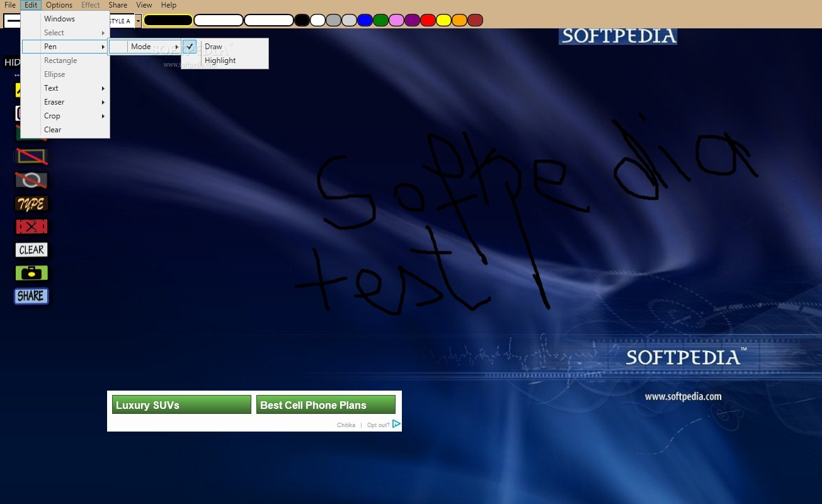The image size is (822, 504).
Task: Follow the Chitika link
Action: click(x=346, y=425)
